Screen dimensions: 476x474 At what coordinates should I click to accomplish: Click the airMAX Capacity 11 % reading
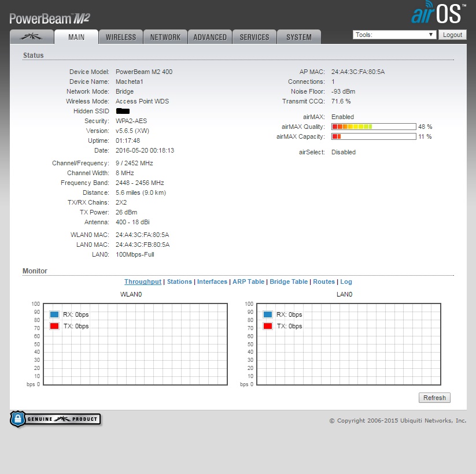coord(425,136)
